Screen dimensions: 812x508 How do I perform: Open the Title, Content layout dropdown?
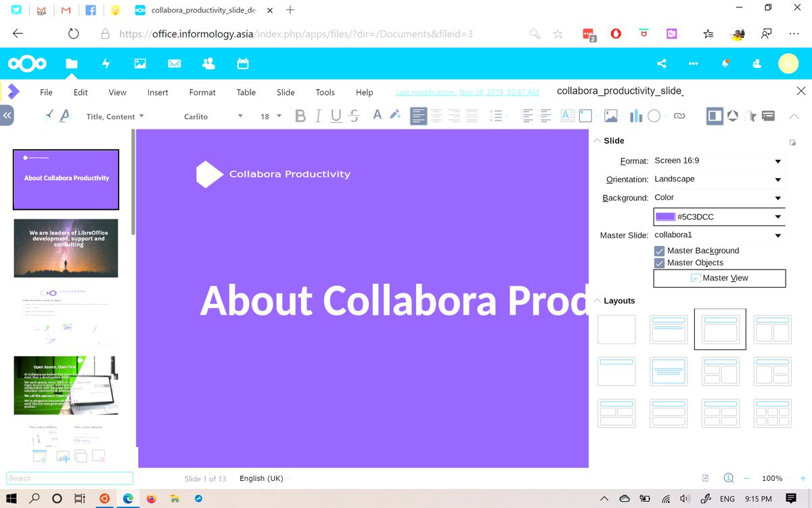pos(115,117)
